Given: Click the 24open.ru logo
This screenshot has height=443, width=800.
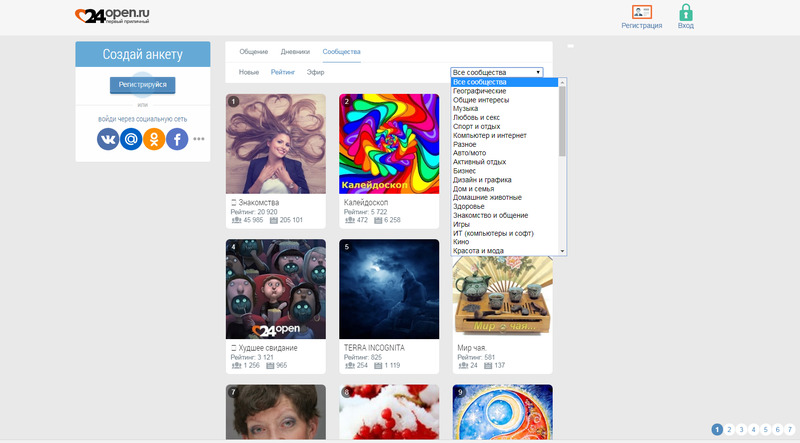Looking at the screenshot, I should coord(112,16).
